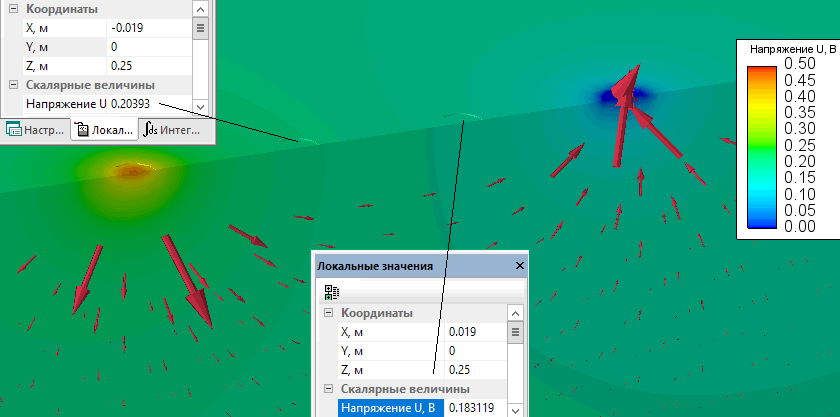The height and width of the screenshot is (417, 840).
Task: Collapse Скалярные величины group in floating panel
Action: click(x=326, y=389)
